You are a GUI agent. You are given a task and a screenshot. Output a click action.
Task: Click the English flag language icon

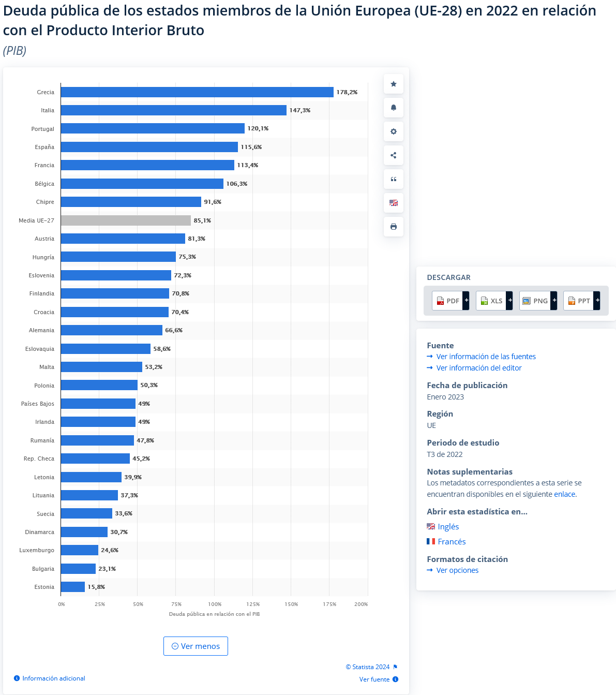click(393, 203)
